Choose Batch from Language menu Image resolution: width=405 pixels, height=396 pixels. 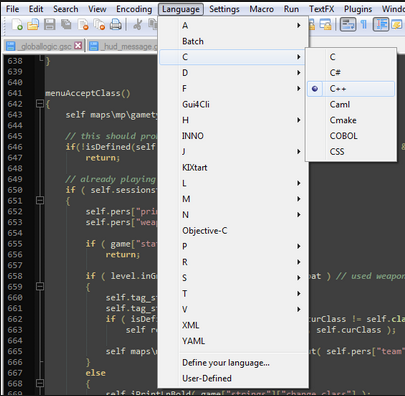(x=233, y=41)
